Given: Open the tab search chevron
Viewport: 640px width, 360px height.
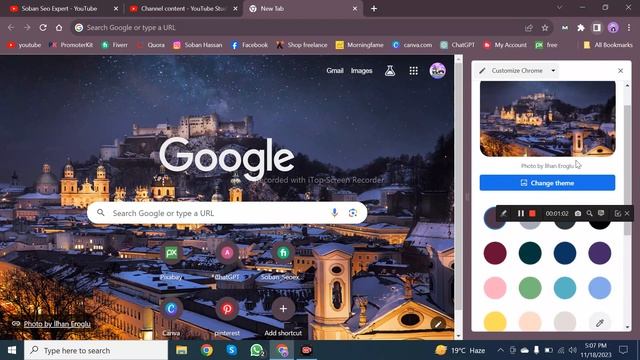Looking at the screenshot, I should [559, 8].
